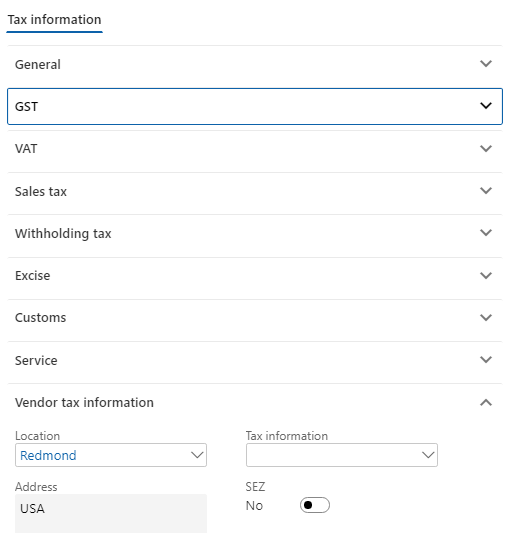Click the Sales tax section label

tap(41, 192)
